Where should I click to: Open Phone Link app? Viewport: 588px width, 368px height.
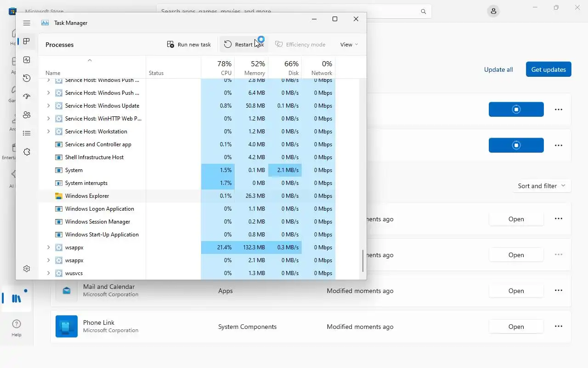tap(516, 327)
